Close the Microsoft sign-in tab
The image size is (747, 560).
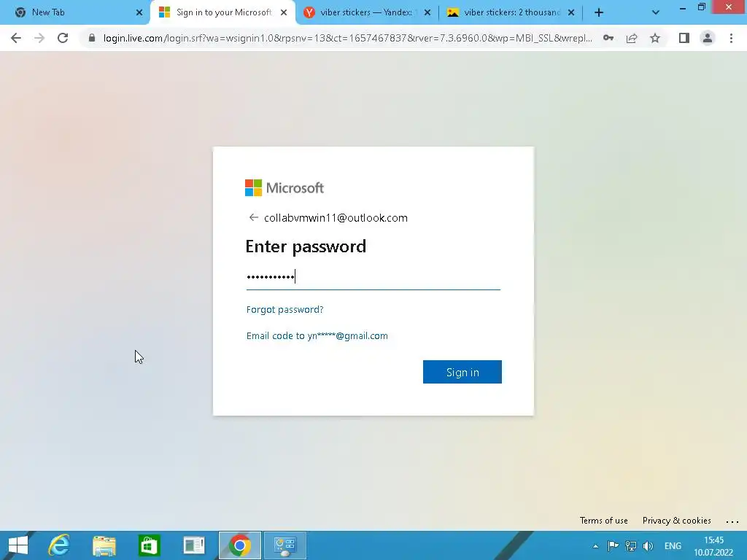tap(284, 13)
